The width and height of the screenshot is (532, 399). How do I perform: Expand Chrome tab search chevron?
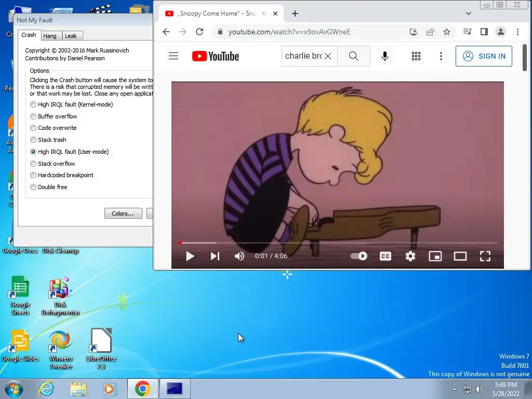[469, 14]
